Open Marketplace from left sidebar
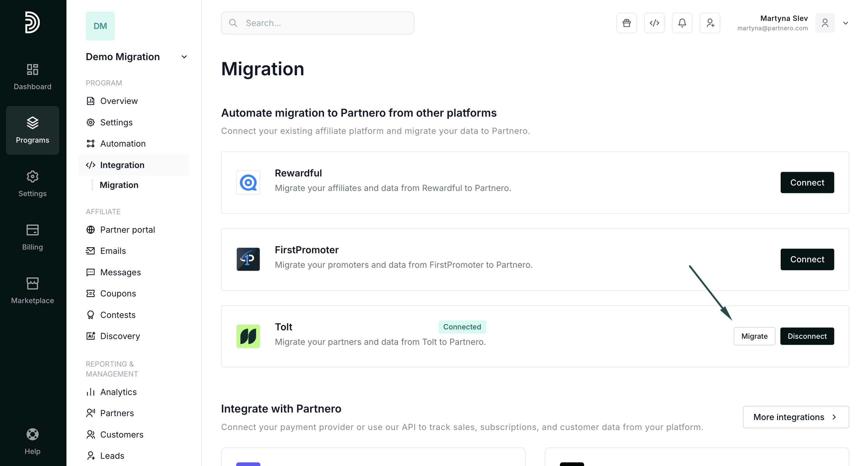Screen dimensions: 868x466 point(32,290)
